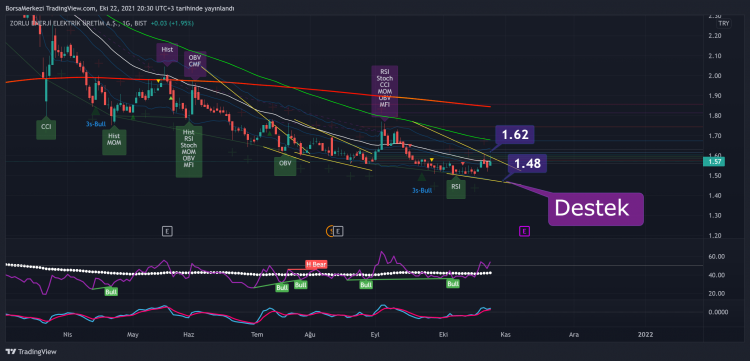Screen dimensions: 750x361
Task: Click the current price tag 1.57
Action: coord(714,163)
